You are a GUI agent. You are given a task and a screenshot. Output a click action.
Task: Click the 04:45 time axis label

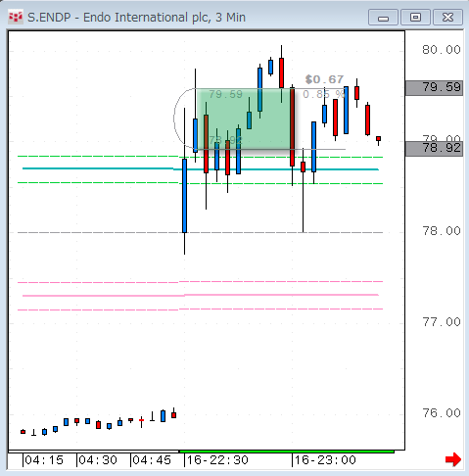pos(152,460)
